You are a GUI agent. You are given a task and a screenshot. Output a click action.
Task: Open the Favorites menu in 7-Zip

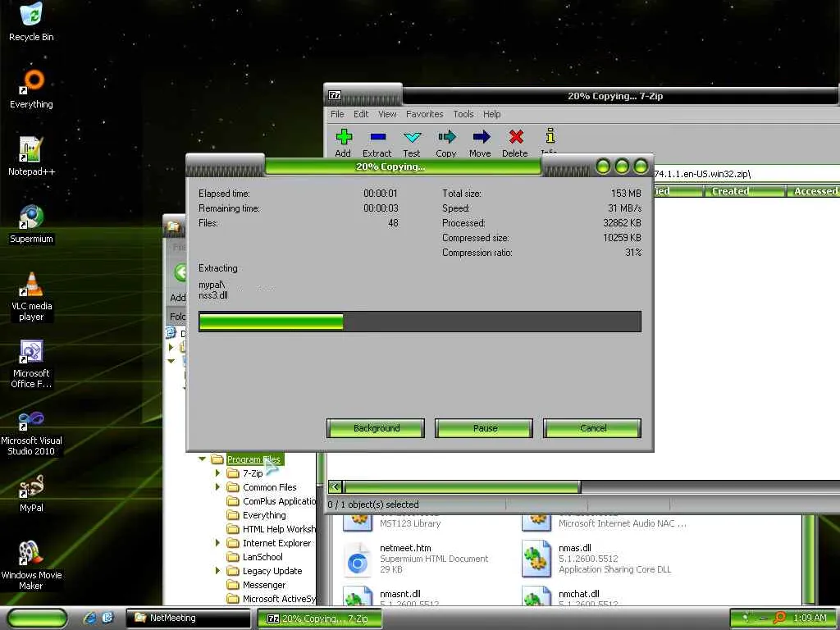424,114
